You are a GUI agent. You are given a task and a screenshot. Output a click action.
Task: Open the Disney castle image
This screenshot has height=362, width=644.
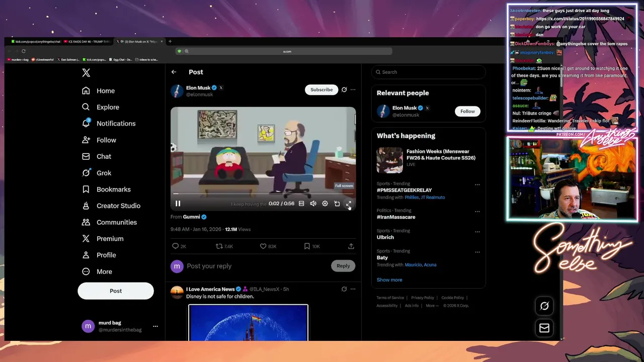click(x=248, y=323)
